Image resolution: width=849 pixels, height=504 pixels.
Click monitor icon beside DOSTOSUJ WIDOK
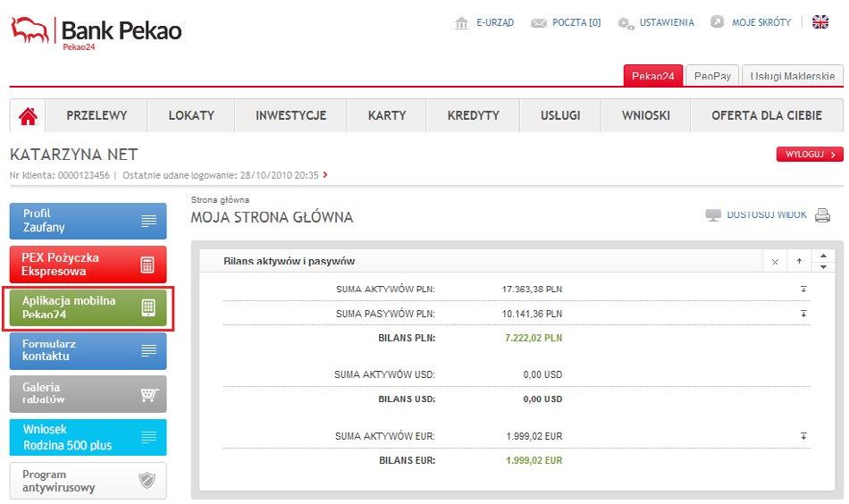pyautogui.click(x=713, y=215)
